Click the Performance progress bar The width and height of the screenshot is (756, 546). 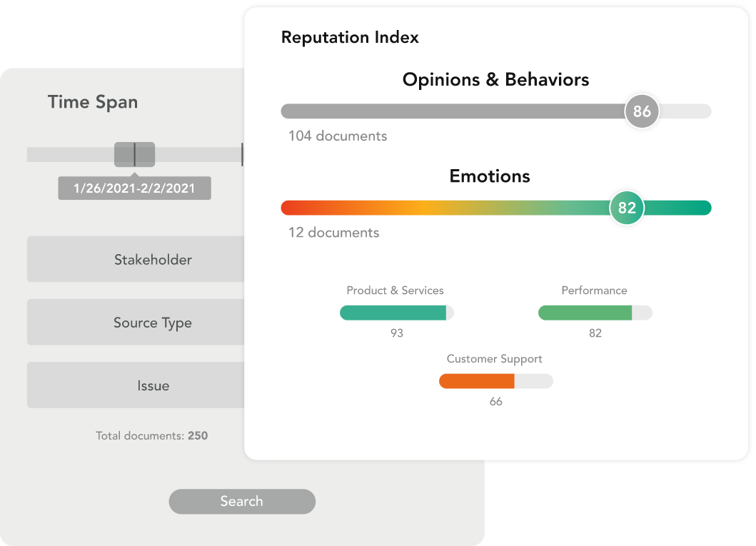(595, 313)
